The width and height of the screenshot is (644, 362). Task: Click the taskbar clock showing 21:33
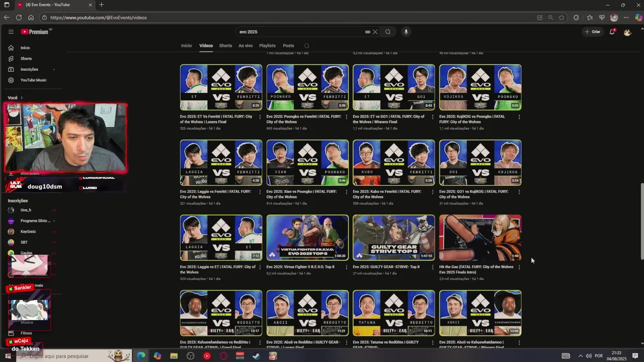pyautogui.click(x=616, y=356)
